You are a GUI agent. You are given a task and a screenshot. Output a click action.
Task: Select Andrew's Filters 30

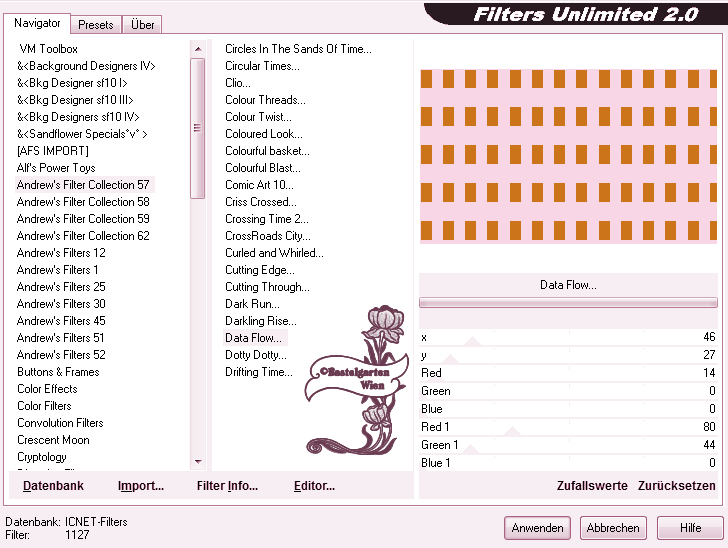pos(61,304)
